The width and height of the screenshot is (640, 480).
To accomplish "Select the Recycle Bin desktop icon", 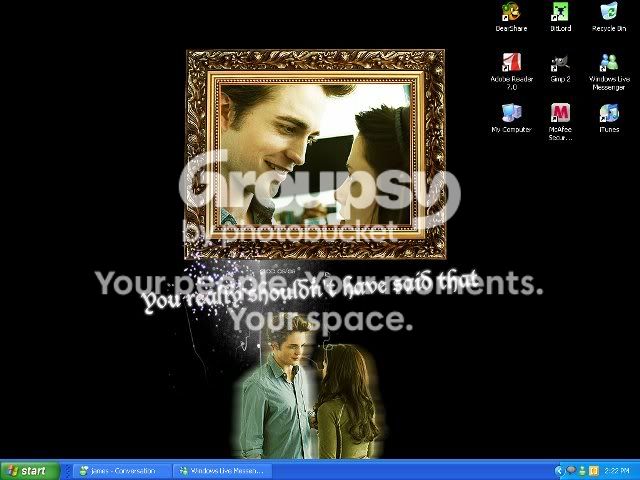I will 609,17.
